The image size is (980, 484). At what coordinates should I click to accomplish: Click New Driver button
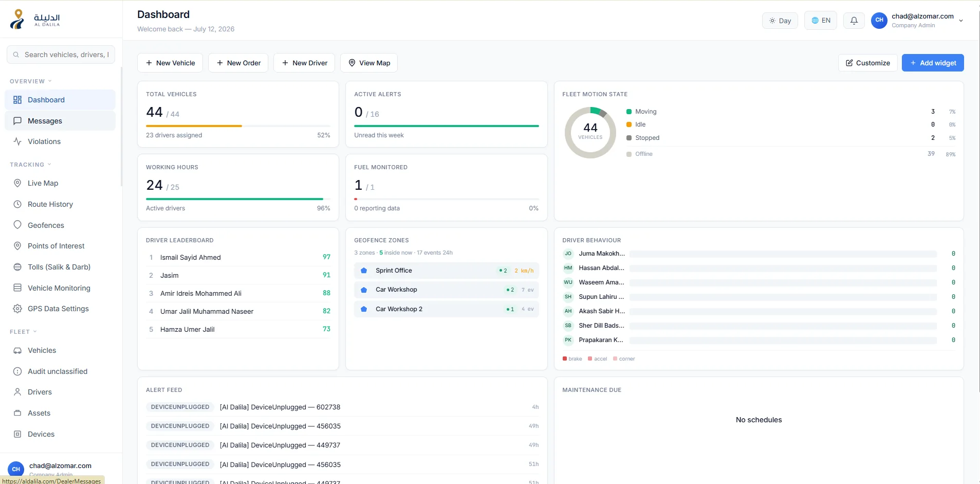(304, 63)
